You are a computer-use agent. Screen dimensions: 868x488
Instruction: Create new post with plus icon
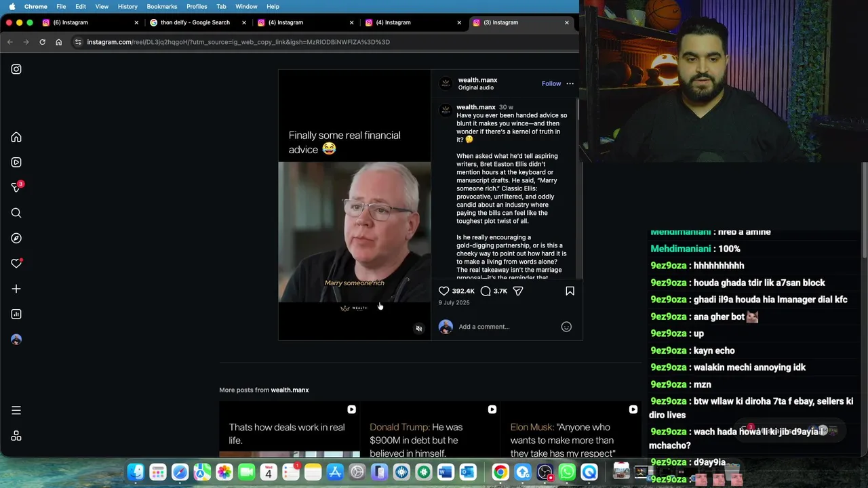coord(16,289)
